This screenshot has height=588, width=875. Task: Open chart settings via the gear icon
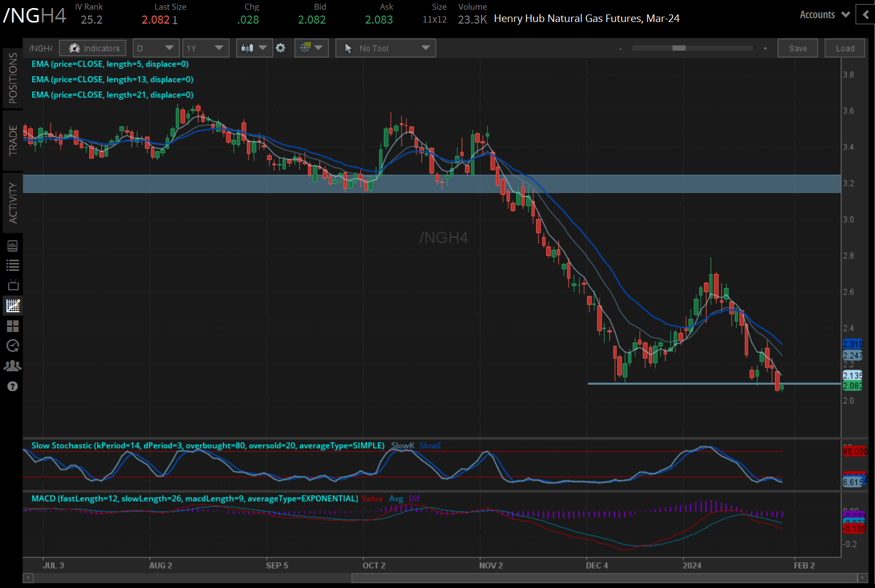click(x=281, y=48)
